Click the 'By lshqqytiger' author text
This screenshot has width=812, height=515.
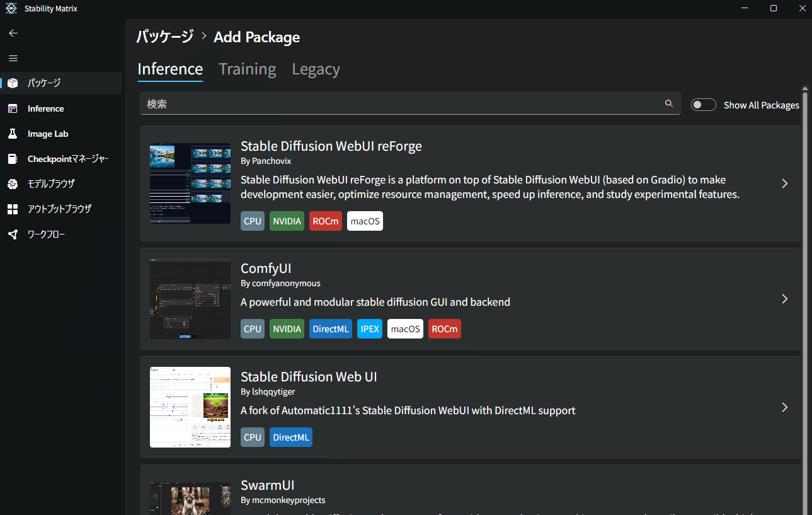[x=268, y=392]
